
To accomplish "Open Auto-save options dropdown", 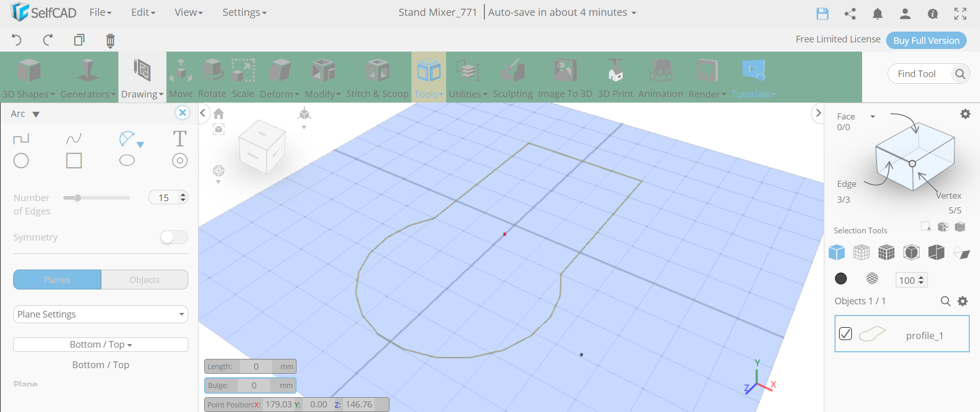I will [x=562, y=12].
